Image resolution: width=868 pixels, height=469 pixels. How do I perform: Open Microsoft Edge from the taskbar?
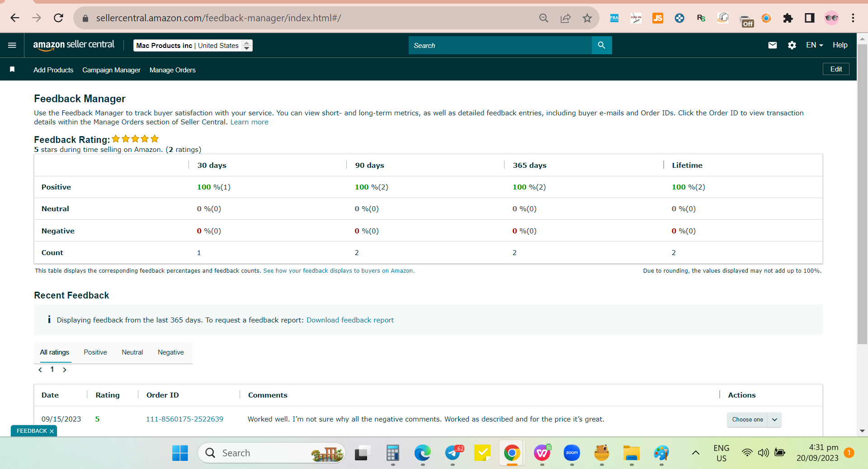pos(423,453)
